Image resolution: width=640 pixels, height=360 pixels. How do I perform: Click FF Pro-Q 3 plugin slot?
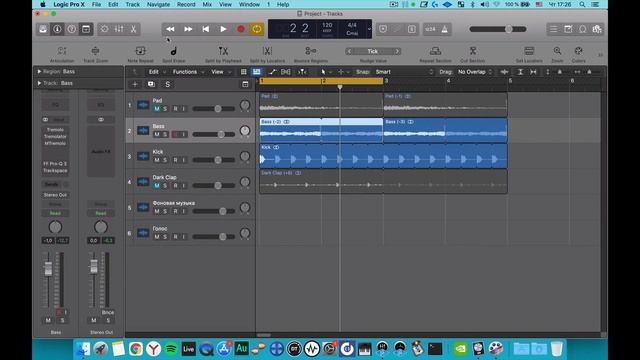55,164
